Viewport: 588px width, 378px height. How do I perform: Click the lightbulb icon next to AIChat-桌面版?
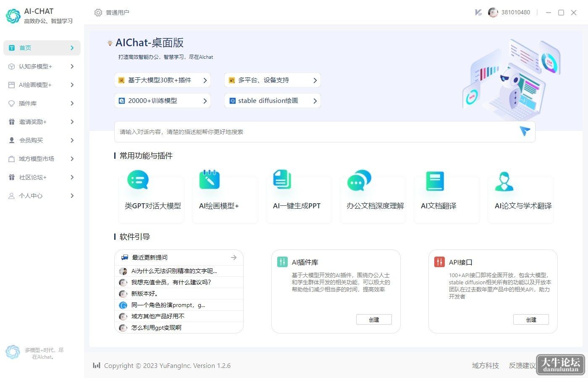coord(110,43)
